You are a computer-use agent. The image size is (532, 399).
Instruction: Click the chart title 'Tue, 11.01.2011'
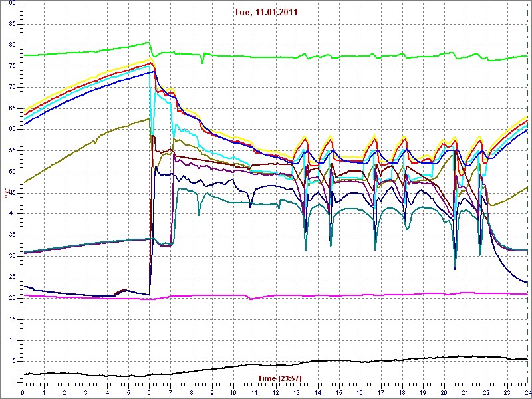(x=265, y=12)
